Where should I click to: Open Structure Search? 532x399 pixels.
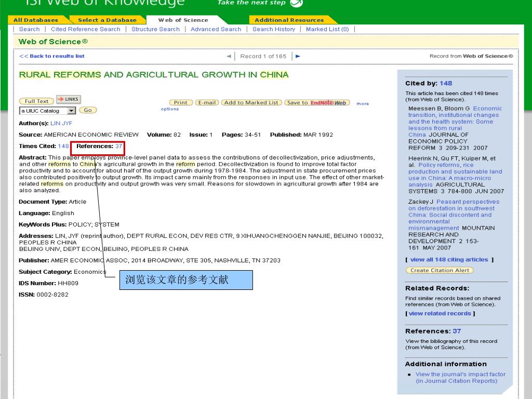point(155,29)
